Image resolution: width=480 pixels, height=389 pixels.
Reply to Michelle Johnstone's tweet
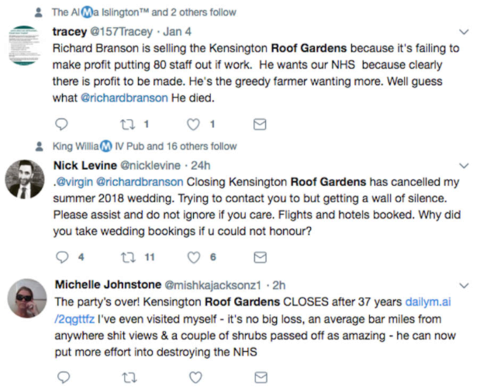point(64,377)
